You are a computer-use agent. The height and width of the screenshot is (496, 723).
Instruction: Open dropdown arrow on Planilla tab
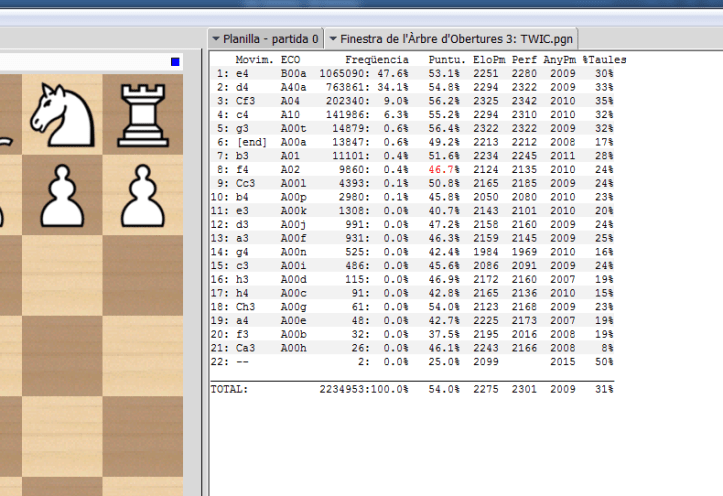[x=215, y=39]
